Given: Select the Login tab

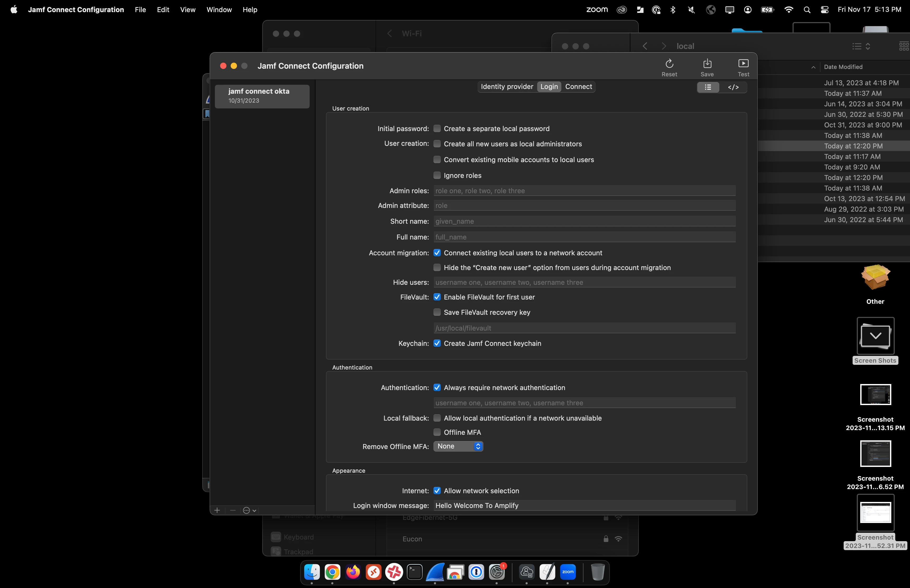Looking at the screenshot, I should tap(549, 87).
